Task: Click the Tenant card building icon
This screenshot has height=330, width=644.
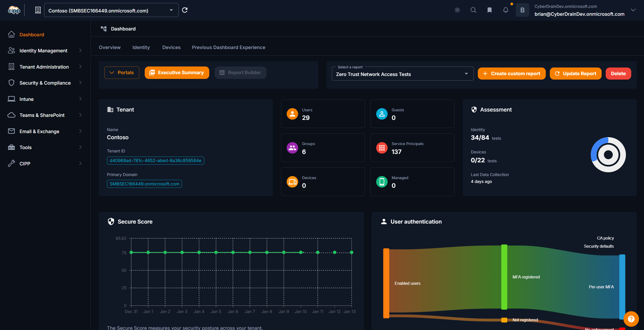Action: point(110,109)
